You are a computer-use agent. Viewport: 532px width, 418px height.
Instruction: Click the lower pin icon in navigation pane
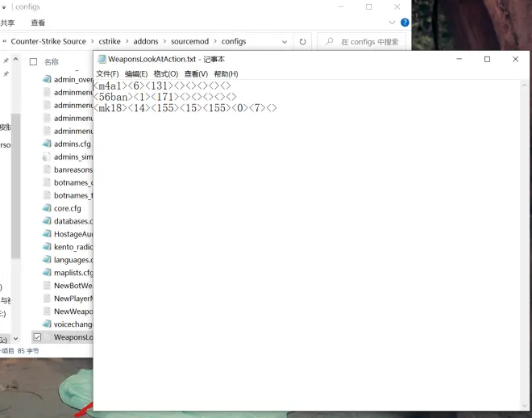click(6, 73)
